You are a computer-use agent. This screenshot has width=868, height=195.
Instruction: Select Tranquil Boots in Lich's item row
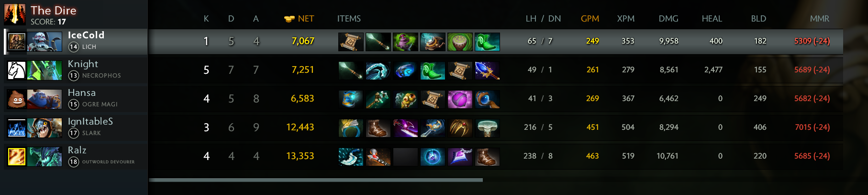487,42
